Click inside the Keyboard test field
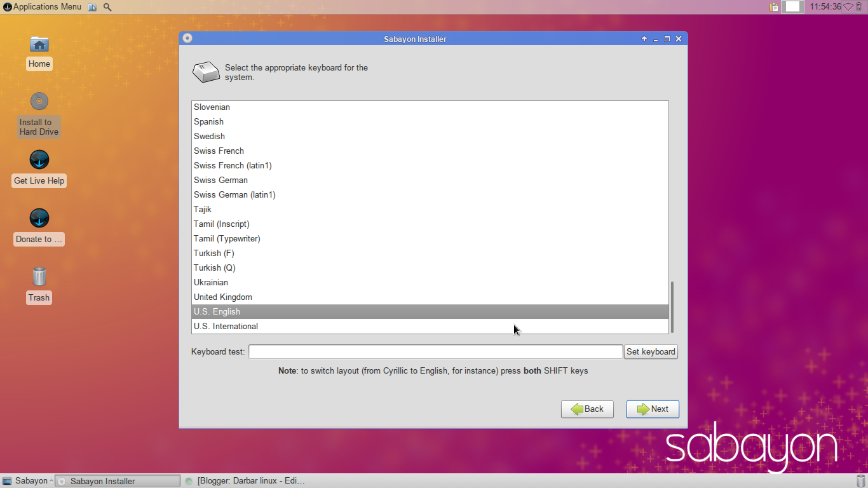868x488 pixels. (435, 351)
